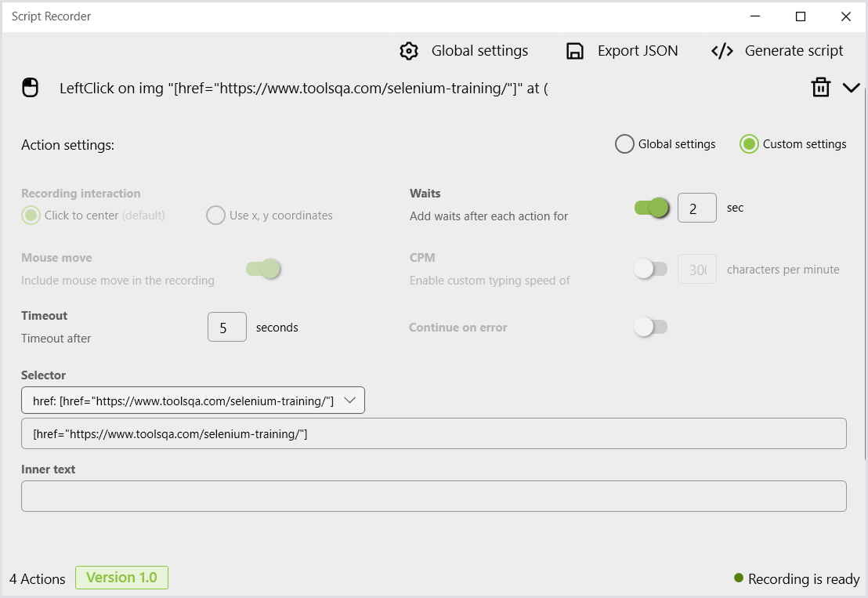This screenshot has height=598, width=868.
Task: Click the Timeout label
Action: coord(45,316)
